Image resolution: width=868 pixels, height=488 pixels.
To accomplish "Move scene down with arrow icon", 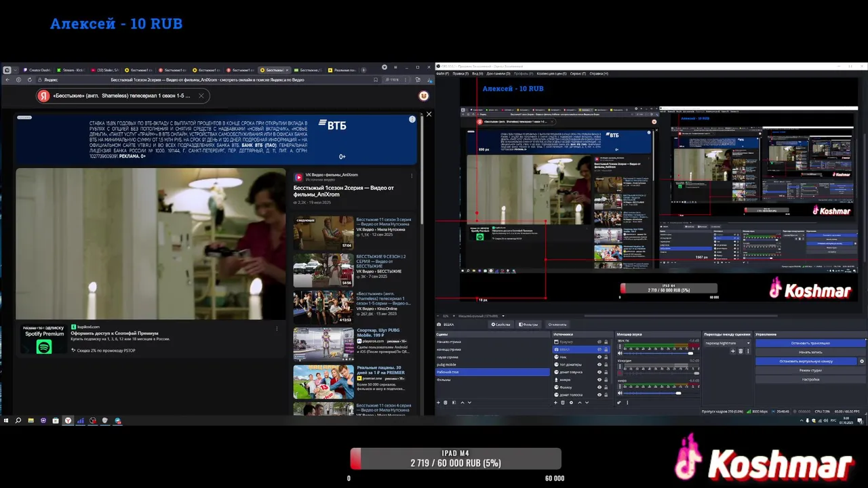I will point(469,403).
